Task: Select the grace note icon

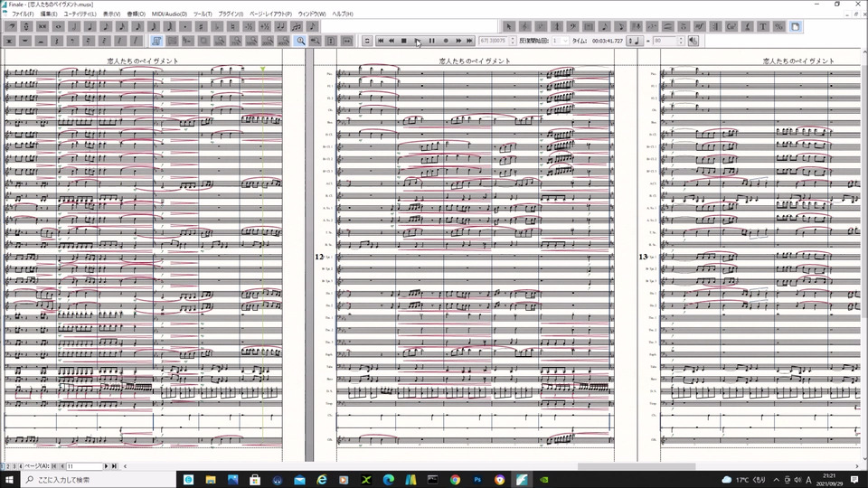Action: point(312,26)
